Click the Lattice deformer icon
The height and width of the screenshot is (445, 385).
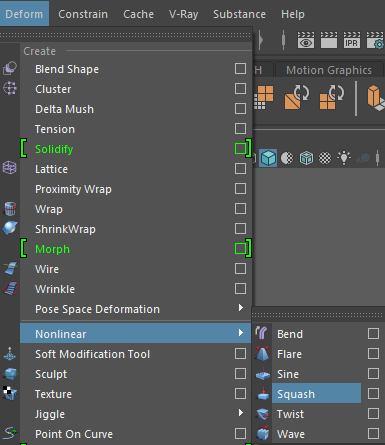[x=10, y=168]
